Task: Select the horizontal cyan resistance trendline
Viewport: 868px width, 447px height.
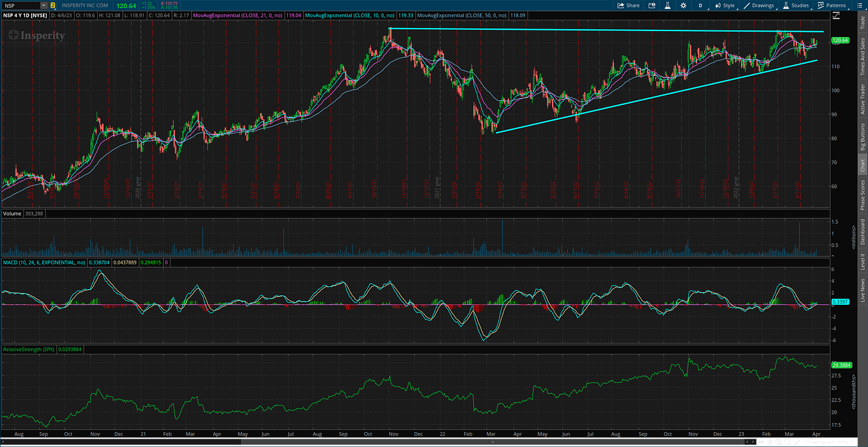Action: [x=606, y=30]
